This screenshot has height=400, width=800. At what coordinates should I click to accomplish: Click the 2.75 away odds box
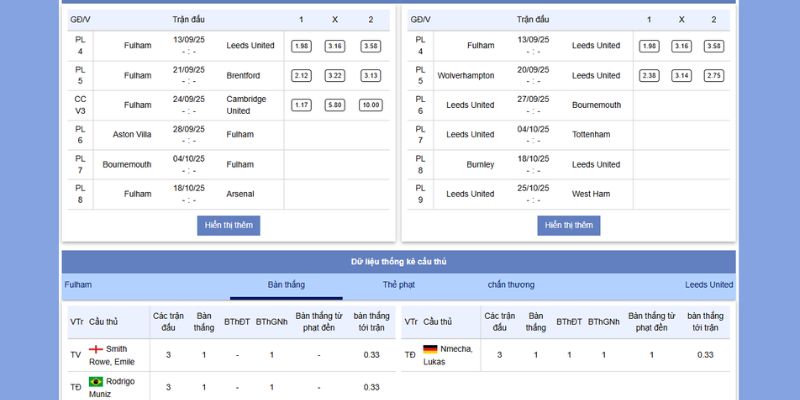pyautogui.click(x=713, y=76)
